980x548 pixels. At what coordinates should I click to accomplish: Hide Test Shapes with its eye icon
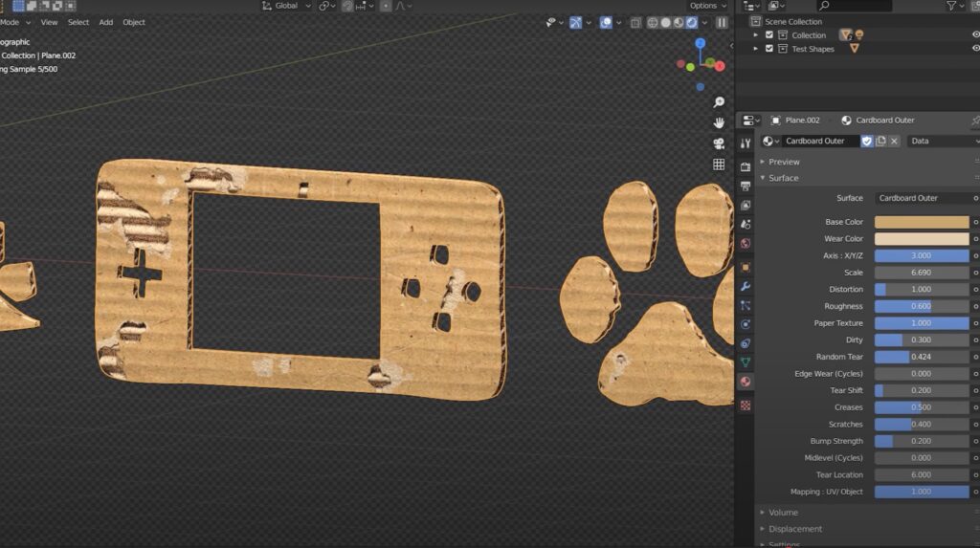pos(975,48)
